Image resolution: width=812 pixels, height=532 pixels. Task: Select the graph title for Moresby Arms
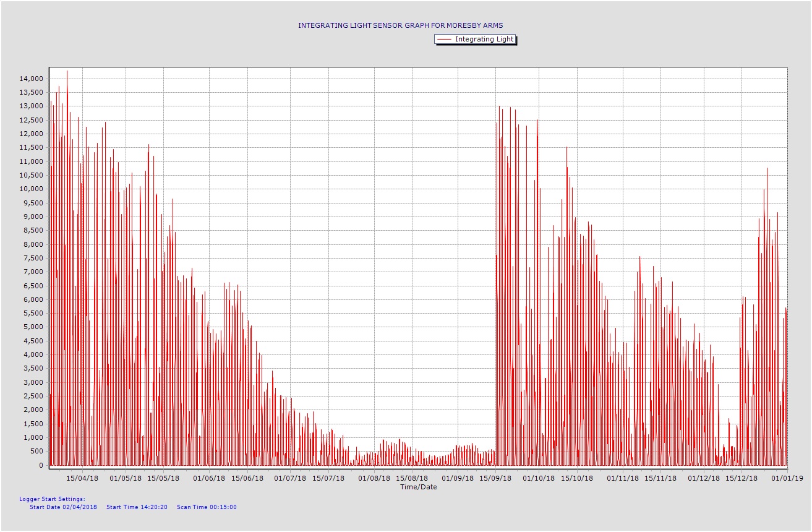[x=400, y=25]
